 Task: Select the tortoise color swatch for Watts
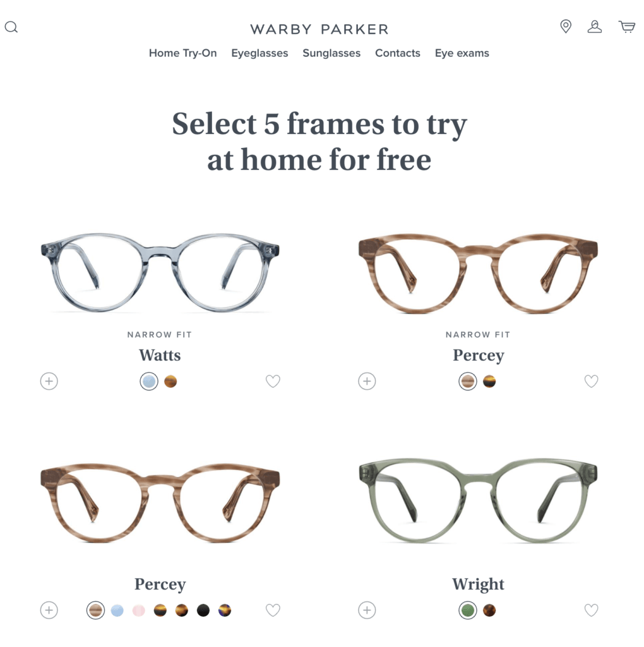coord(170,381)
